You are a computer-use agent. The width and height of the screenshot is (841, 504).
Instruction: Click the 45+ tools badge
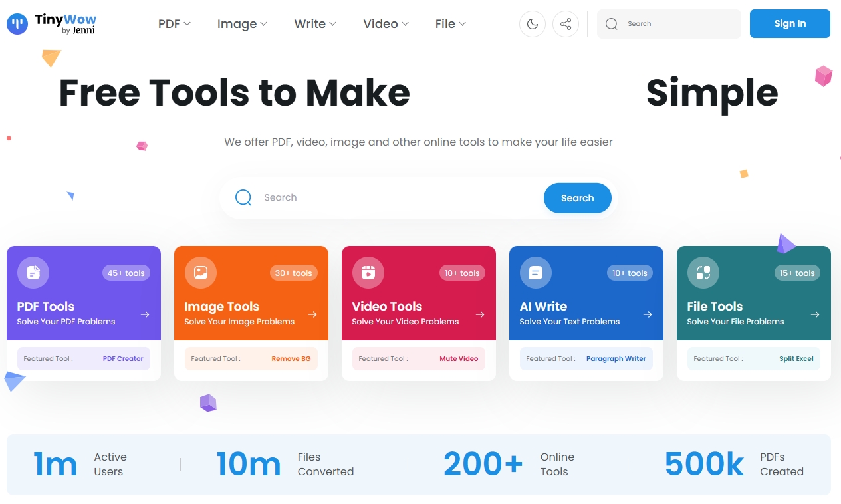point(126,273)
